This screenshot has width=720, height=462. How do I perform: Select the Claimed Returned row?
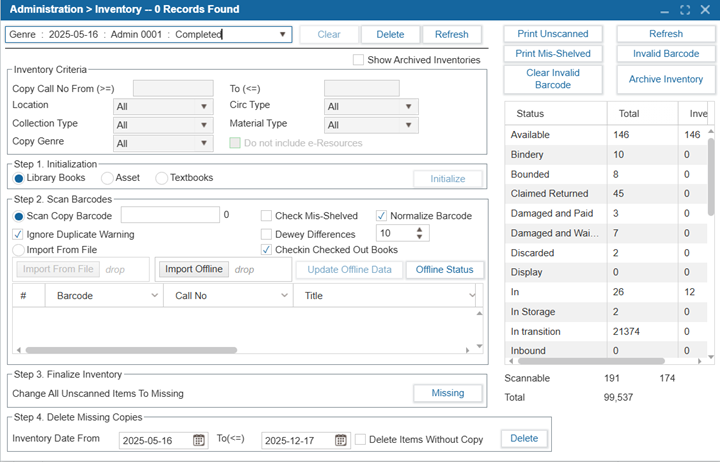(606, 194)
